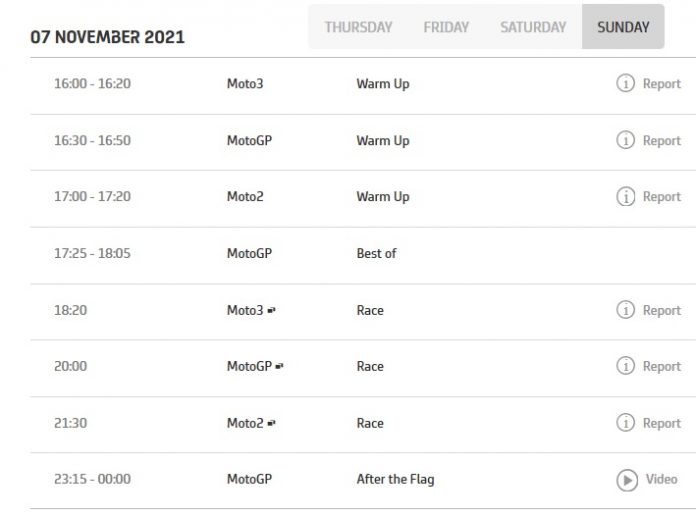Screen dimensions: 696x517
Task: Click the info icon for Moto2 Race
Action: pyautogui.click(x=625, y=423)
